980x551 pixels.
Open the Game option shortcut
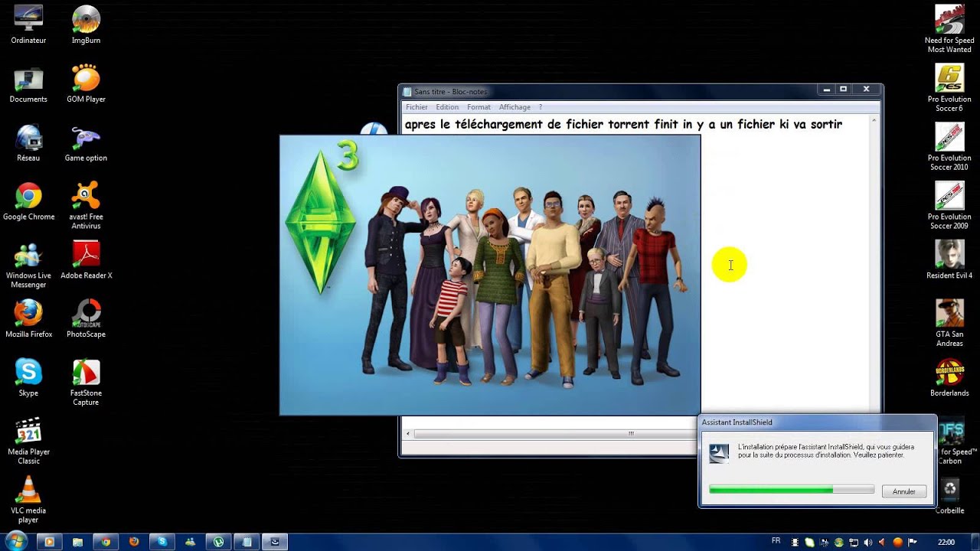[86, 143]
